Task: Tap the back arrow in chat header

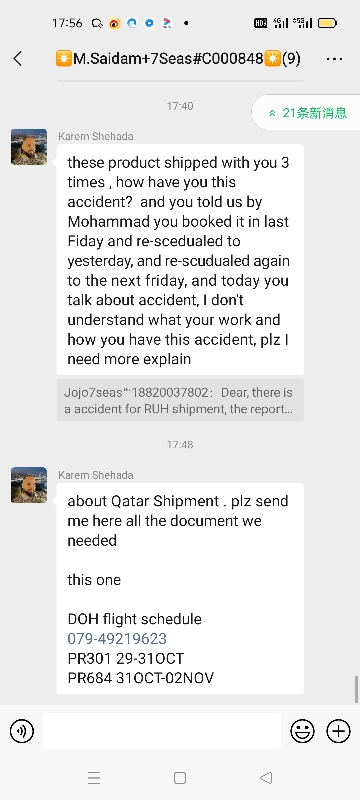Action: click(18, 59)
